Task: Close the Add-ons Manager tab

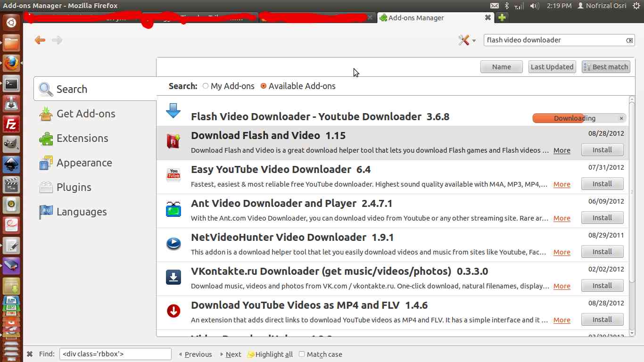Action: 488,17
